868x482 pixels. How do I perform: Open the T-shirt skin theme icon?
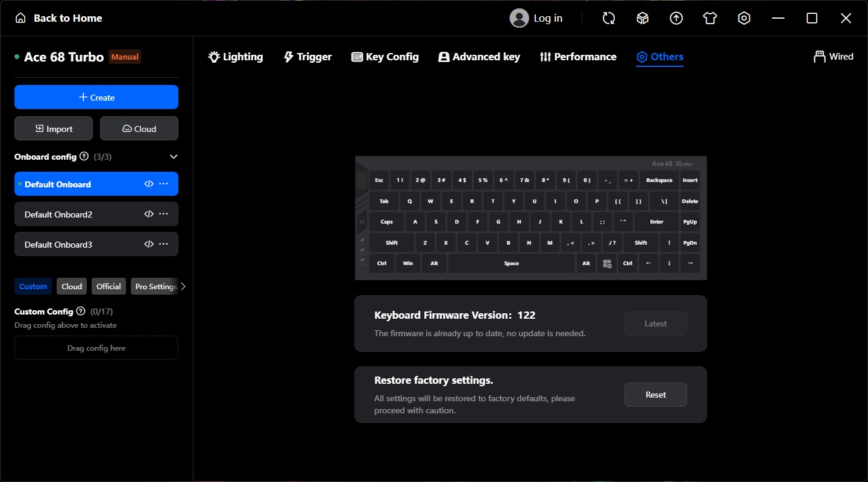click(x=710, y=18)
